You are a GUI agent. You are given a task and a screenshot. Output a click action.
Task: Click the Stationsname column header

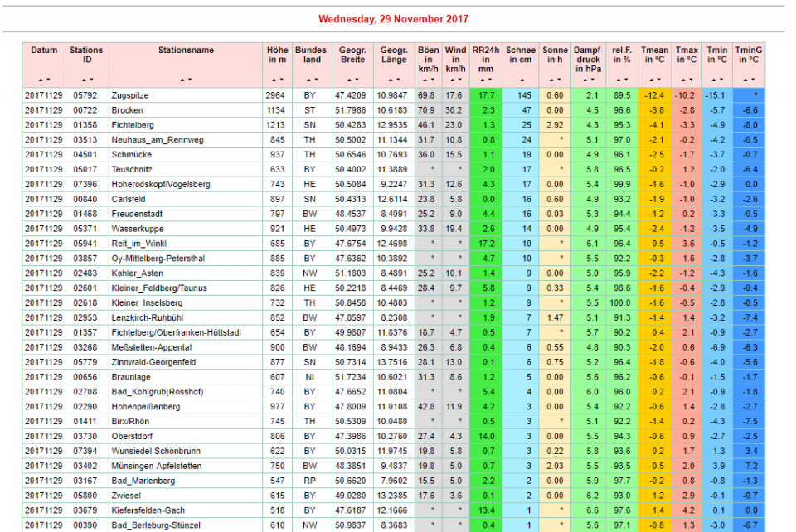(186, 51)
